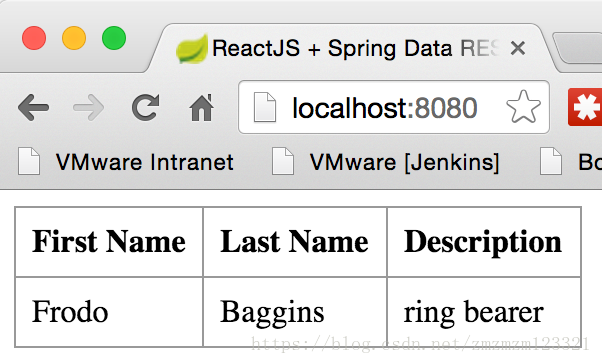Viewport: 602px width, 364px height.
Task: Click the forward navigation arrow
Action: (88, 108)
